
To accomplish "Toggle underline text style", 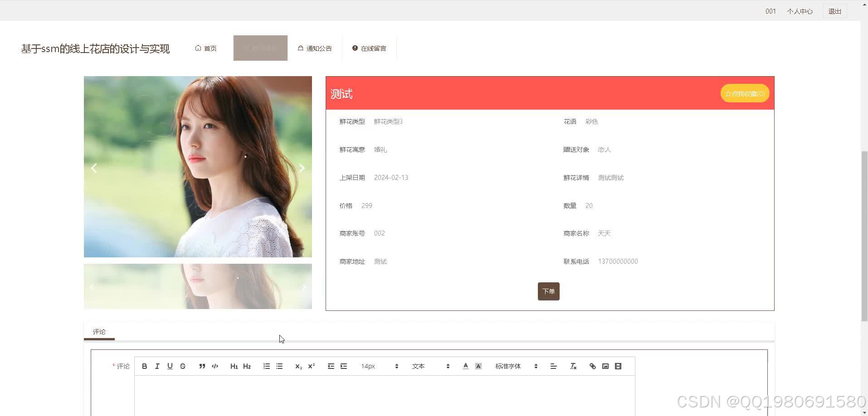I will (170, 366).
